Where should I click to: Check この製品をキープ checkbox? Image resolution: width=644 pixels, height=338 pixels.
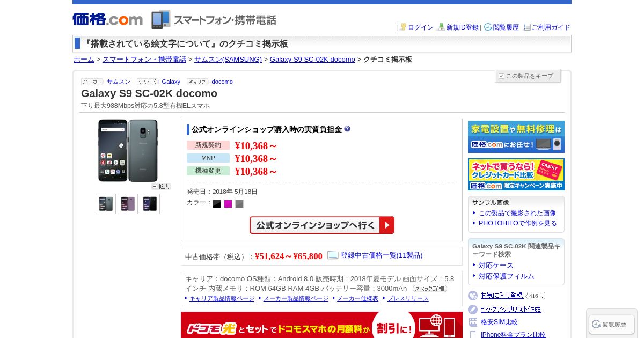[501, 76]
